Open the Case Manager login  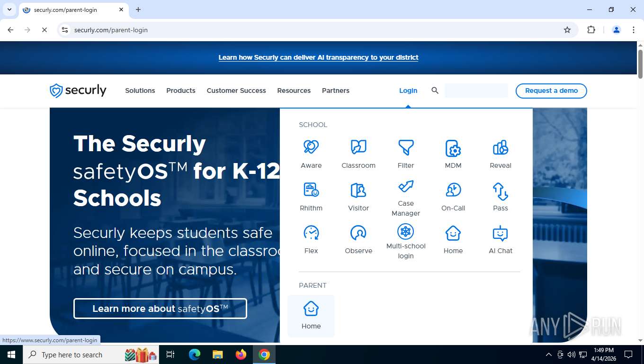click(x=406, y=198)
